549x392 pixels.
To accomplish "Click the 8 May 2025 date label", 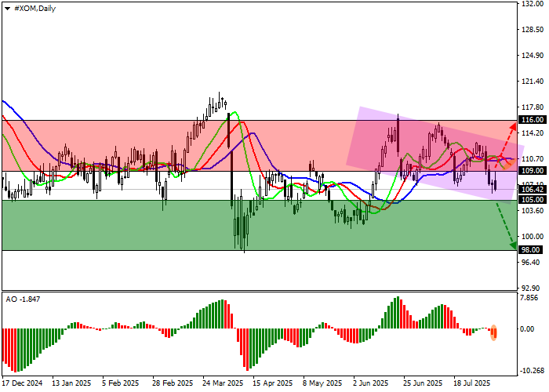I will click(x=322, y=383).
